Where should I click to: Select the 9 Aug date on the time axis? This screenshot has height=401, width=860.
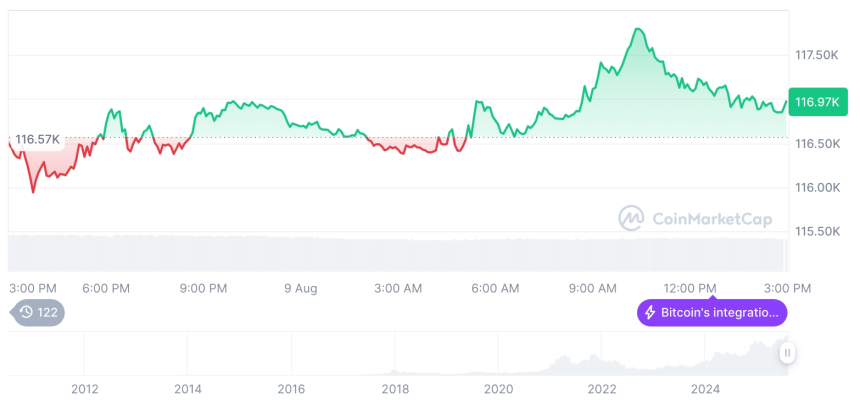pos(300,288)
